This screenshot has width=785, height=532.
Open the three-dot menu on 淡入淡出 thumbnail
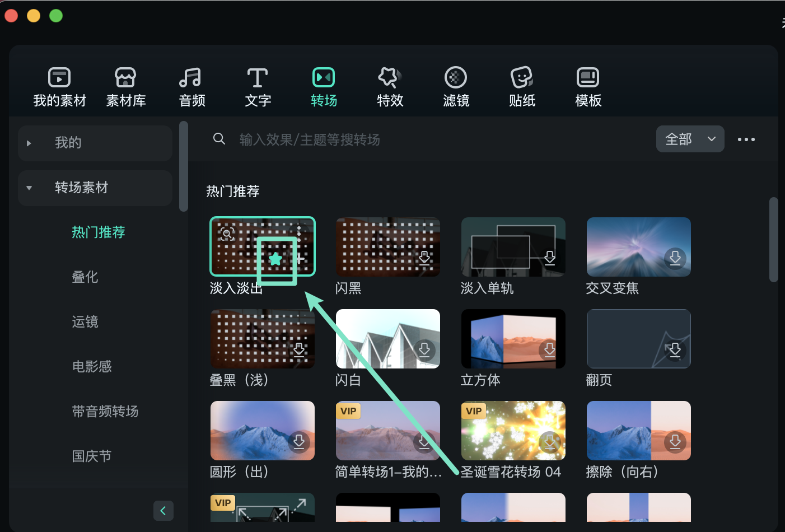[299, 232]
